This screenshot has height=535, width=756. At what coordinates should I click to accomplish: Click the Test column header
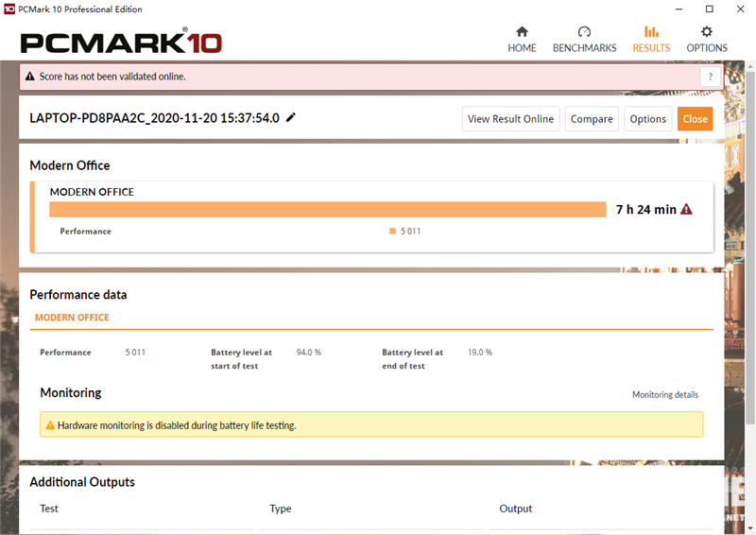(x=49, y=509)
